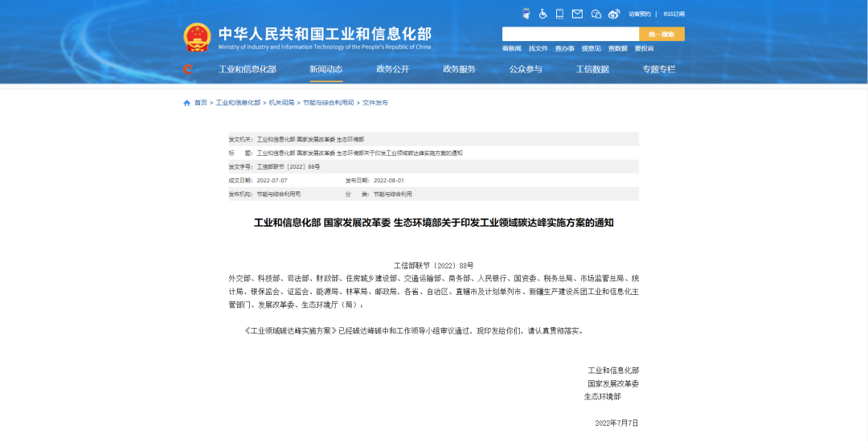Click the 发布机构 value 节能与综合利用司
This screenshot has height=442, width=868.
[x=279, y=194]
